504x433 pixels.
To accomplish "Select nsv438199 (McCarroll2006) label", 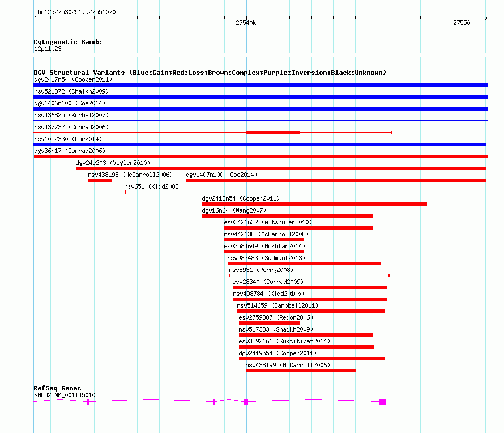I will tap(288, 365).
